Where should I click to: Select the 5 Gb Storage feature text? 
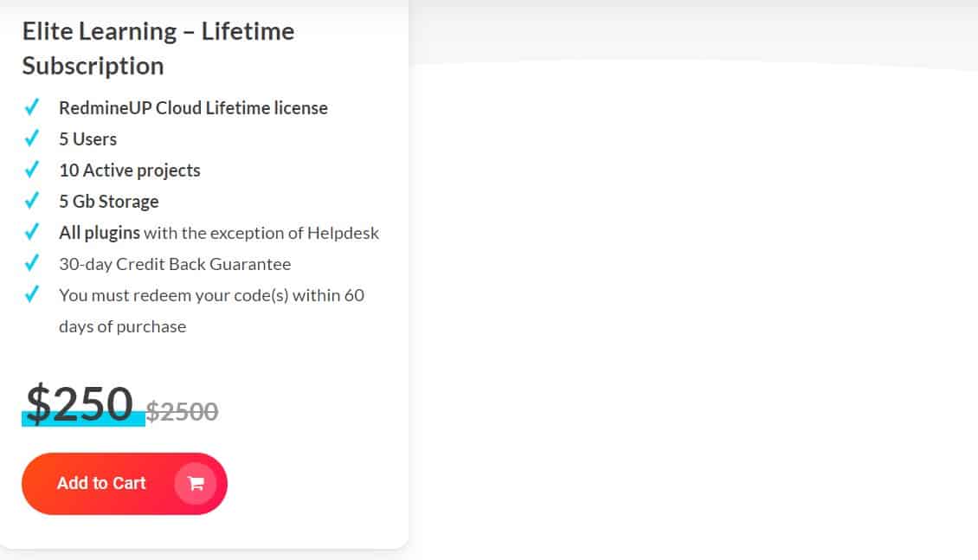coord(108,201)
